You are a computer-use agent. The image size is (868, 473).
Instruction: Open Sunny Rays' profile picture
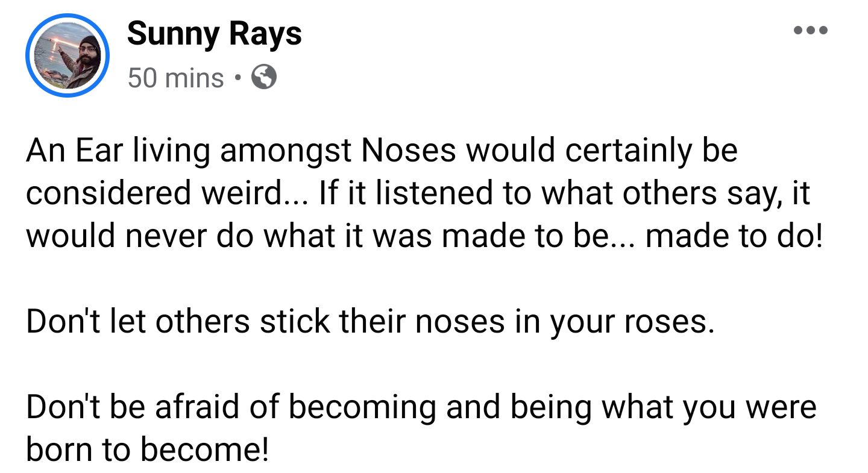[x=67, y=56]
